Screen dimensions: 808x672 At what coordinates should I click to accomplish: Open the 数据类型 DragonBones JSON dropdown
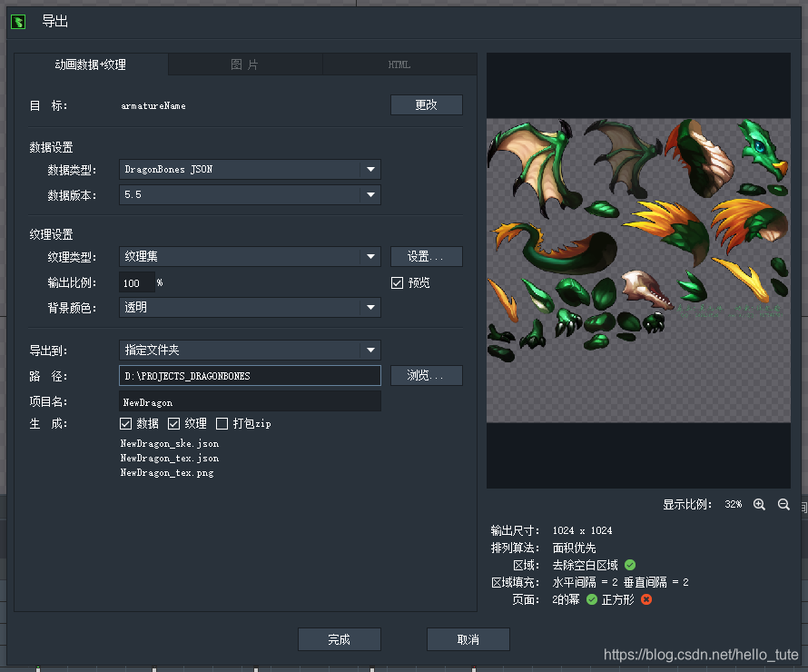tap(250, 170)
